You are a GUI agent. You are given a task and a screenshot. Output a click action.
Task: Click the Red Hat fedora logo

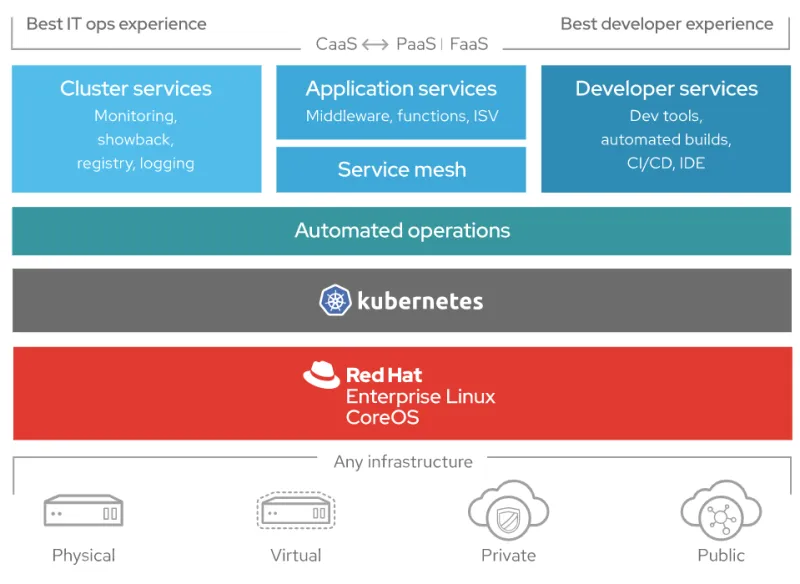pos(321,375)
